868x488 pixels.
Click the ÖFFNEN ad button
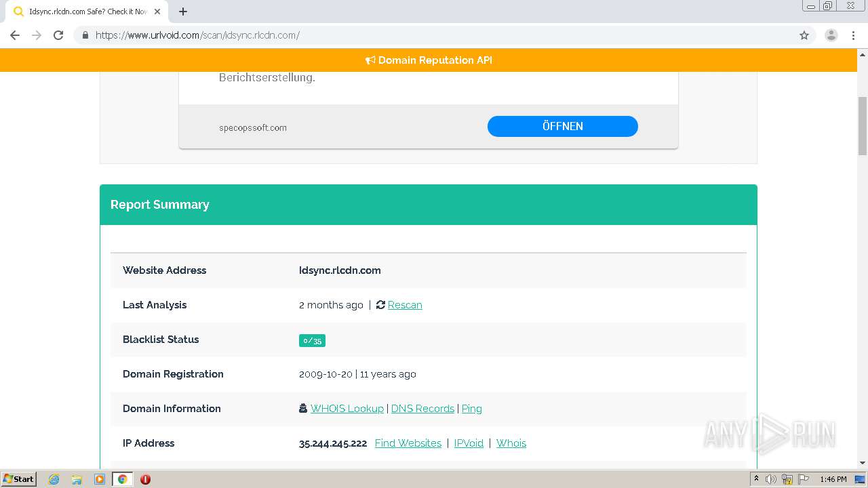coord(562,126)
